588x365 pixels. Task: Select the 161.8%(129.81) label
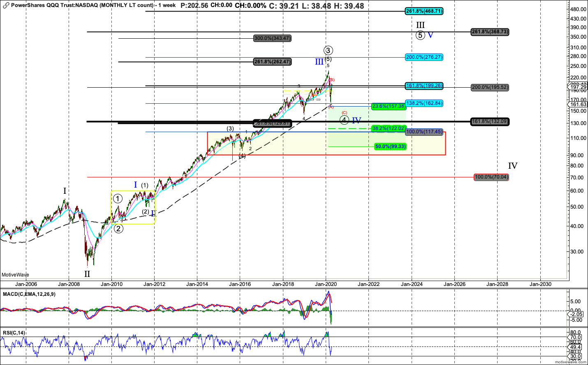273,123
